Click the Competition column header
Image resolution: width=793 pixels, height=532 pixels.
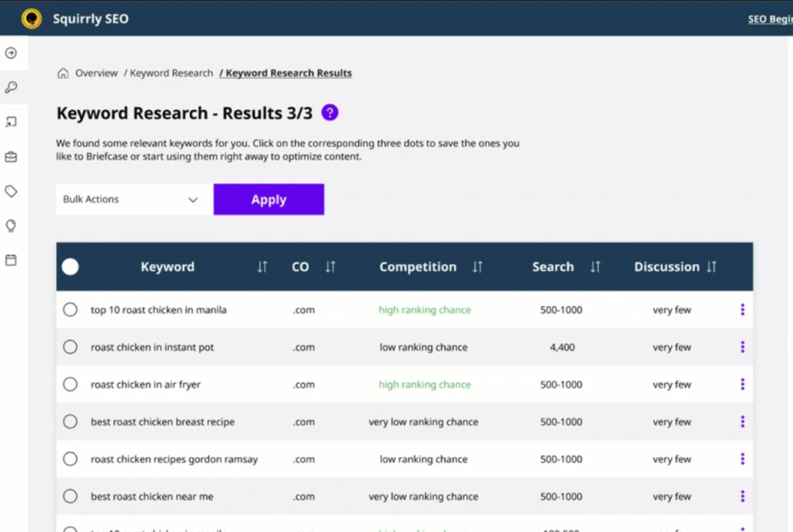(417, 266)
